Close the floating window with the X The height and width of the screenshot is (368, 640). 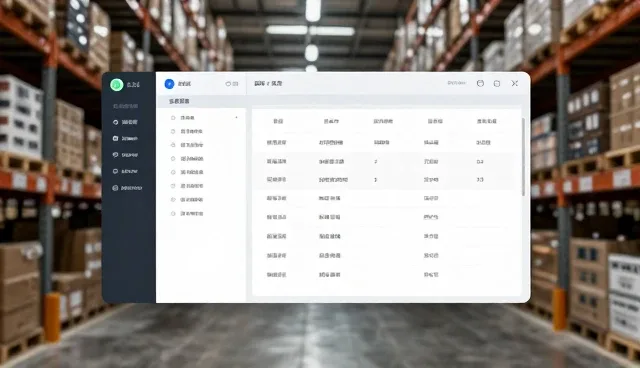[515, 83]
